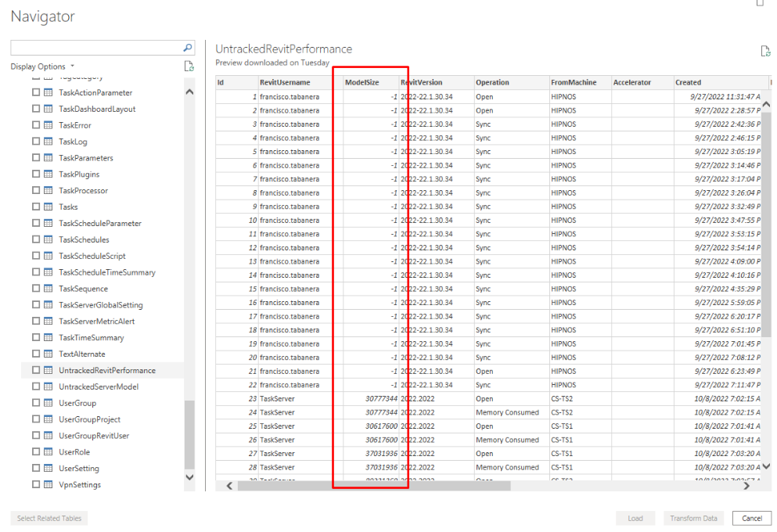
Task: Click the preview refresh icon at top right
Action: coord(765,51)
